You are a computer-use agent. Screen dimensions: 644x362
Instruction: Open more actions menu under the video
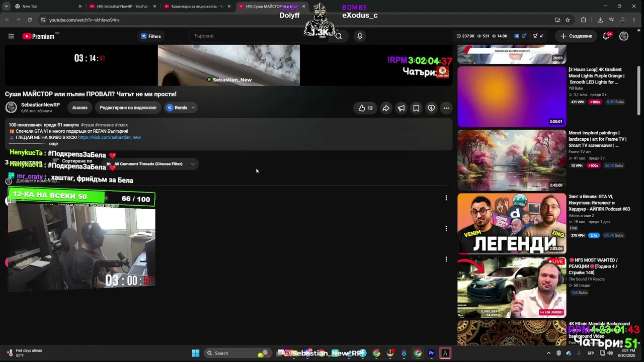coord(446,108)
